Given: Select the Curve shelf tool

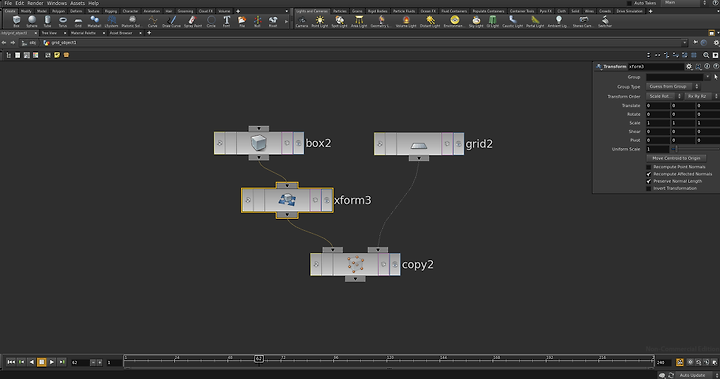Looking at the screenshot, I should [x=152, y=21].
